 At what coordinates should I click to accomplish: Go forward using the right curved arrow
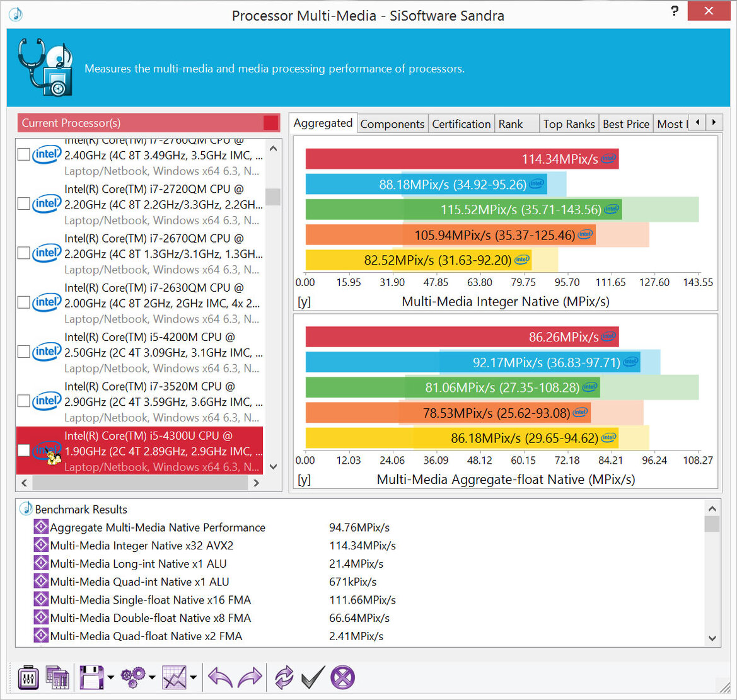[250, 677]
